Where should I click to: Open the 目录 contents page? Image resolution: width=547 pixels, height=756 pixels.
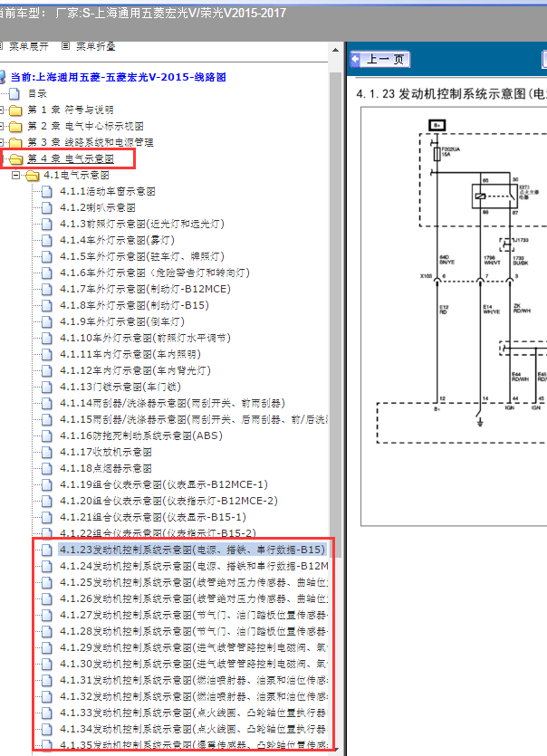click(x=37, y=93)
